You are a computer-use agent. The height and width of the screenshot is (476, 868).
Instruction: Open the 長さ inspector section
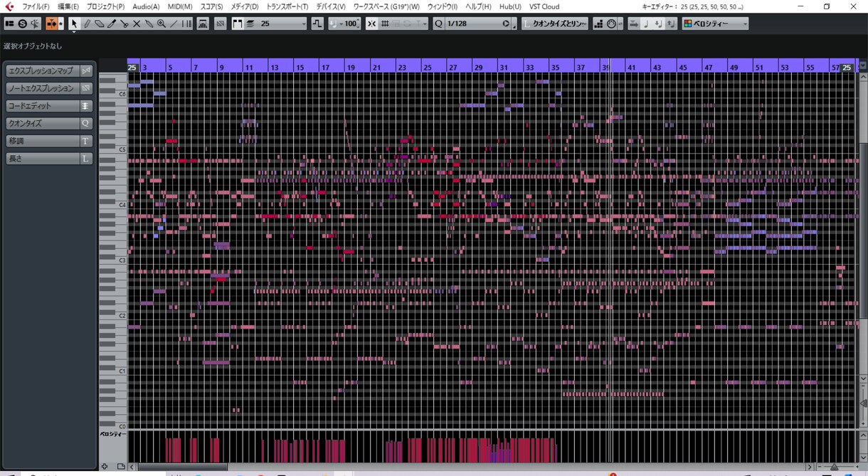[x=42, y=159]
